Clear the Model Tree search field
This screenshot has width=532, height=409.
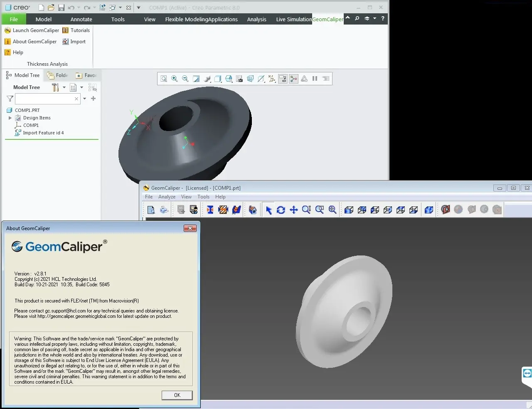[x=76, y=99]
